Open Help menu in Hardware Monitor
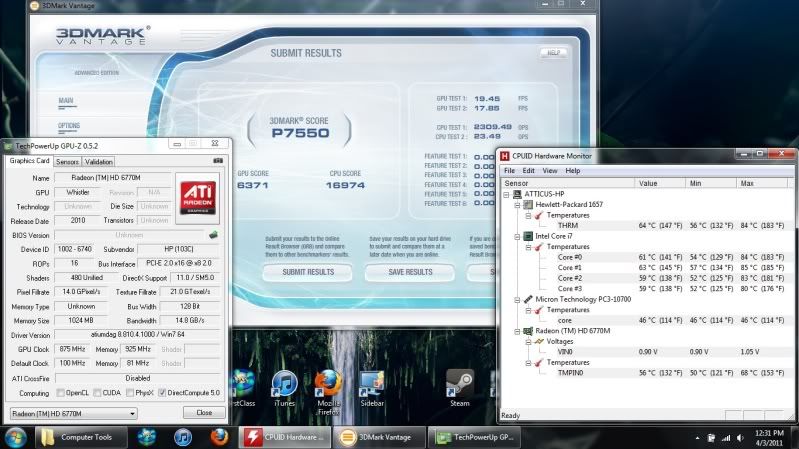 click(572, 171)
